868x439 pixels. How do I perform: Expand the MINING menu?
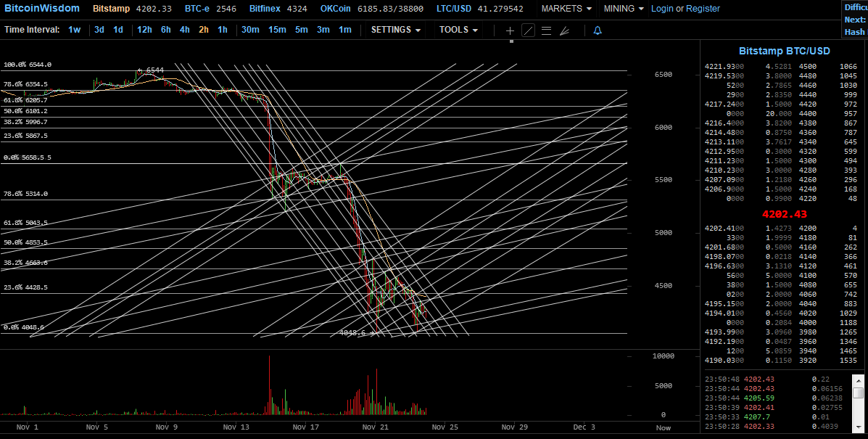click(624, 8)
